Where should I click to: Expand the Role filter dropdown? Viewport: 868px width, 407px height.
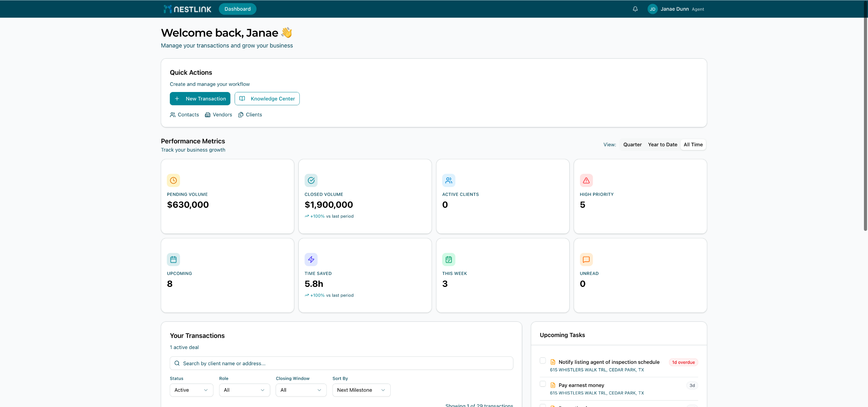pyautogui.click(x=244, y=390)
